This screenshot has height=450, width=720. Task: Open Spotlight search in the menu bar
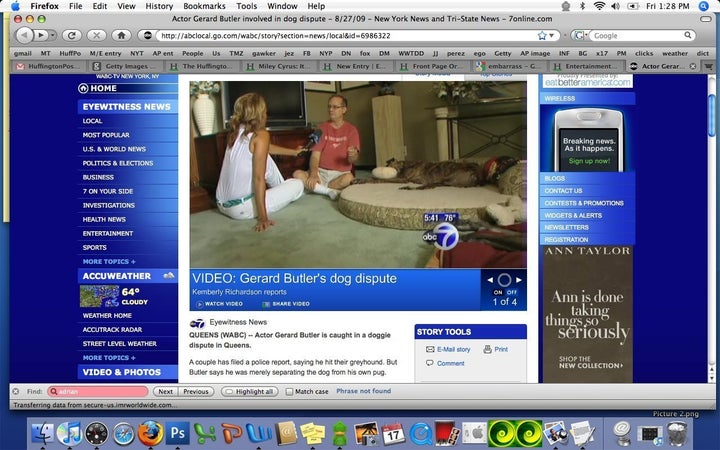(x=703, y=6)
